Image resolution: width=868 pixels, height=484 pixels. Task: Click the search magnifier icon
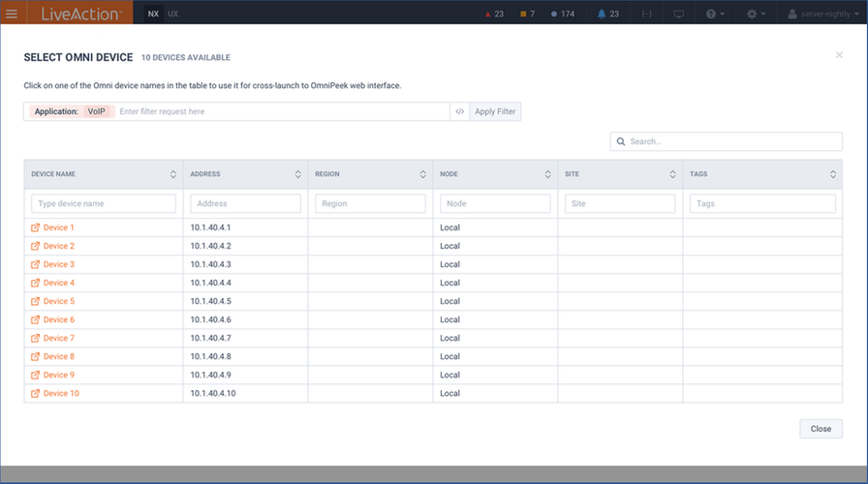[621, 141]
